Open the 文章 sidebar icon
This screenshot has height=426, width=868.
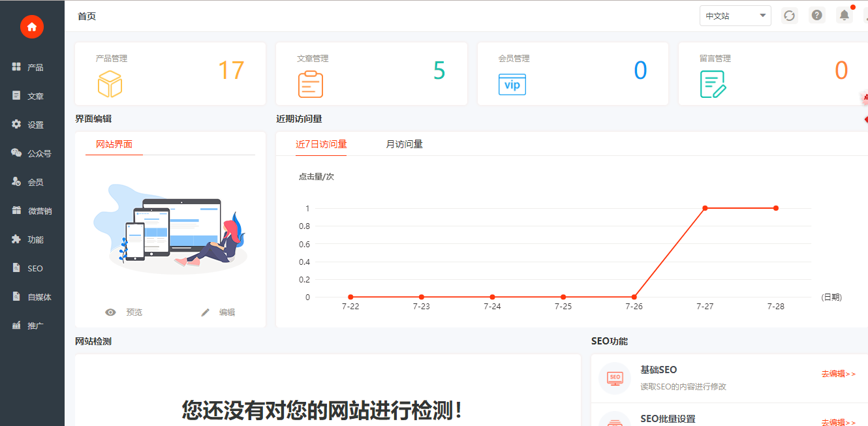(x=16, y=96)
